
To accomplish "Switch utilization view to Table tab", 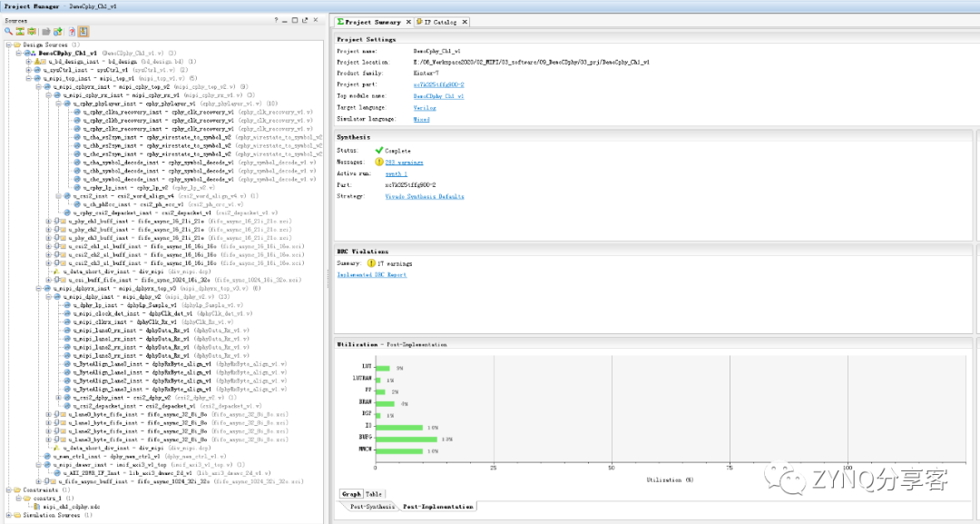I will point(373,494).
